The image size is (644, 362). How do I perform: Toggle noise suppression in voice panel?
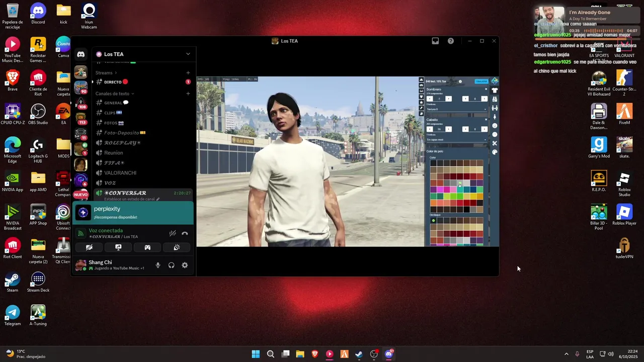[x=173, y=233]
